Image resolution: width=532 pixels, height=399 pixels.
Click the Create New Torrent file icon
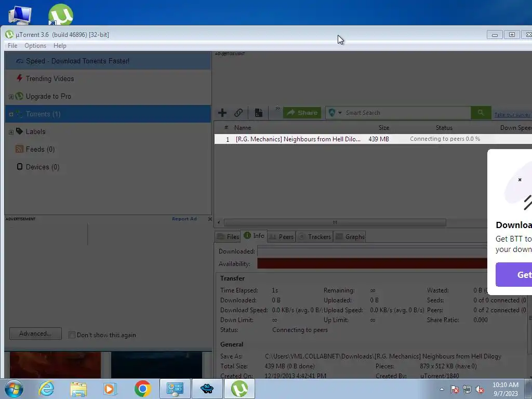[x=259, y=113]
